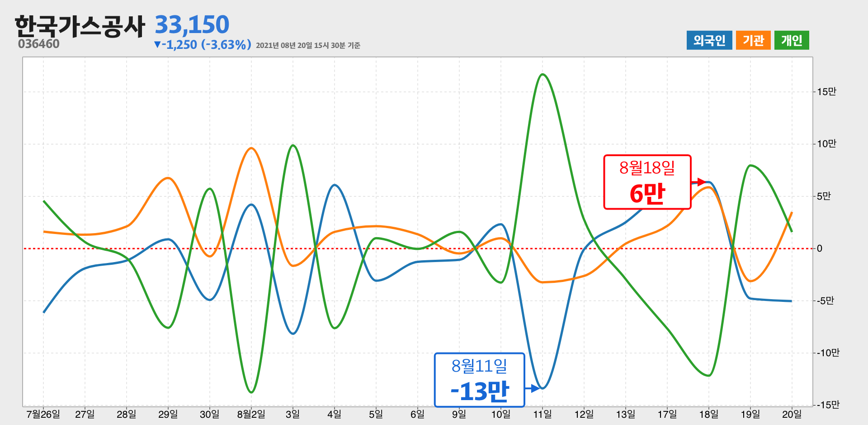Click the blue 외국인 legend box
The height and width of the screenshot is (425, 868).
click(709, 40)
